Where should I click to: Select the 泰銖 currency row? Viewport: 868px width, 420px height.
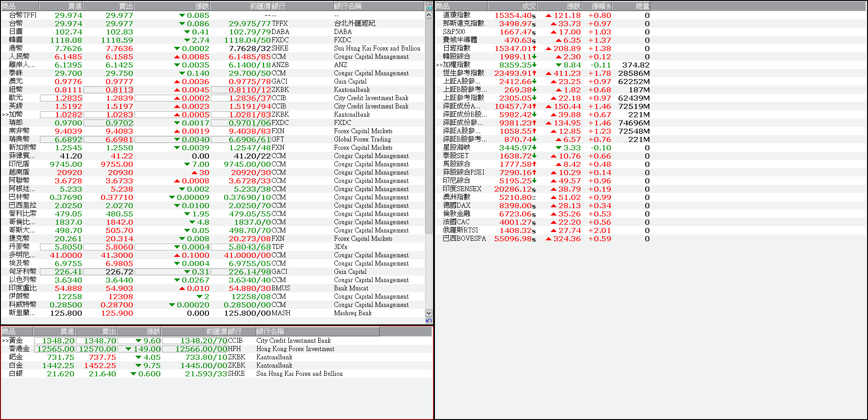click(x=213, y=73)
